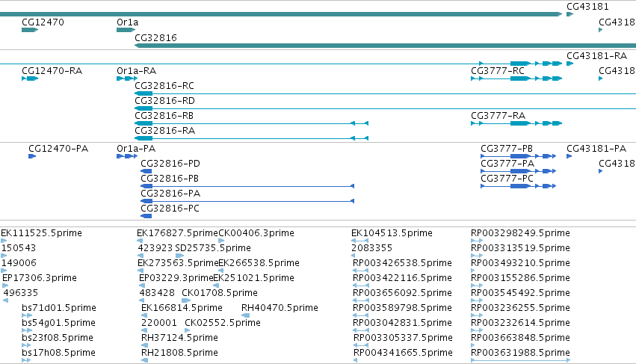Click EST RP003656092.5prime
Image resolution: width=636 pixels, height=364 pixels.
tap(402, 293)
